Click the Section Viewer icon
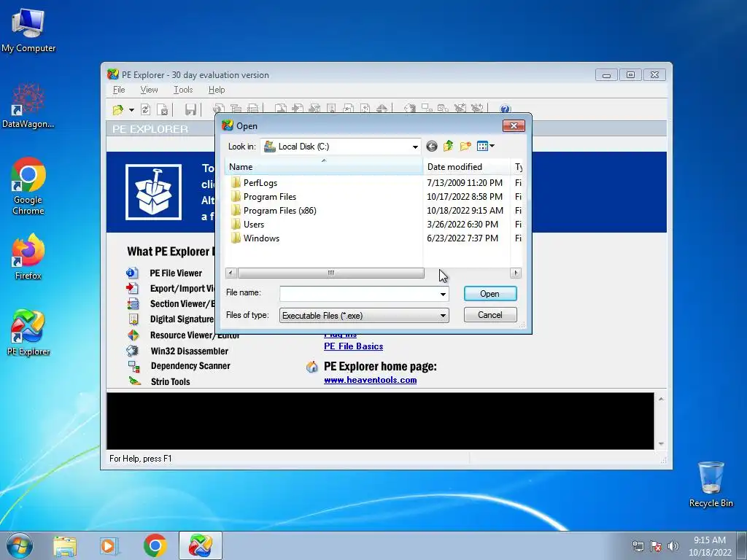The image size is (747, 560). click(133, 303)
